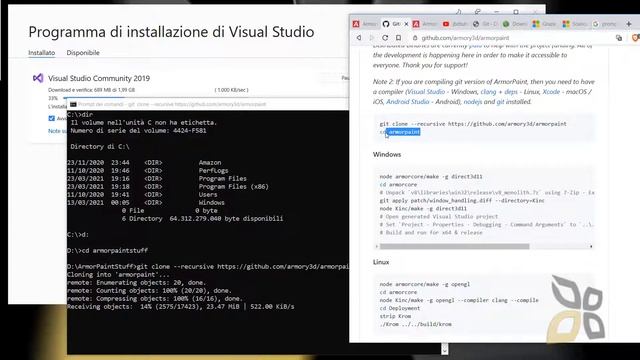This screenshot has width=640, height=360.
Task: Click the git clone --recursive line on GitHub
Action: click(x=473, y=124)
